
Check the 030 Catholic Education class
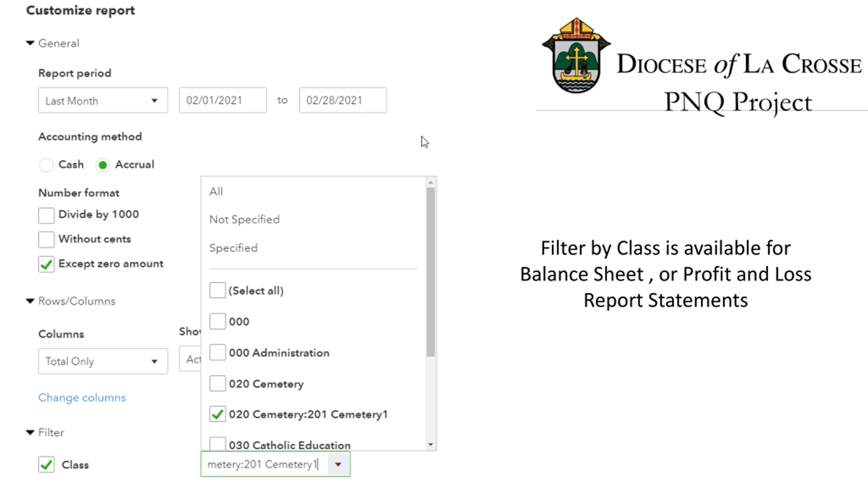coord(218,444)
